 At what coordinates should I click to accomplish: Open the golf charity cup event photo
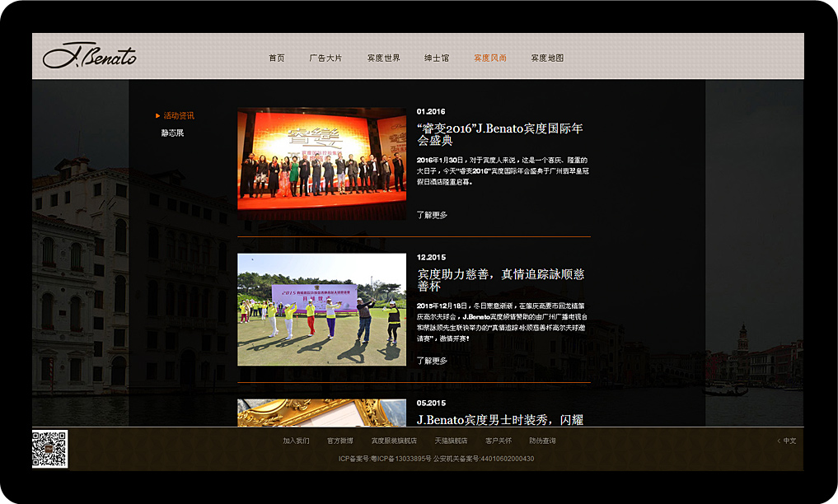pos(321,309)
